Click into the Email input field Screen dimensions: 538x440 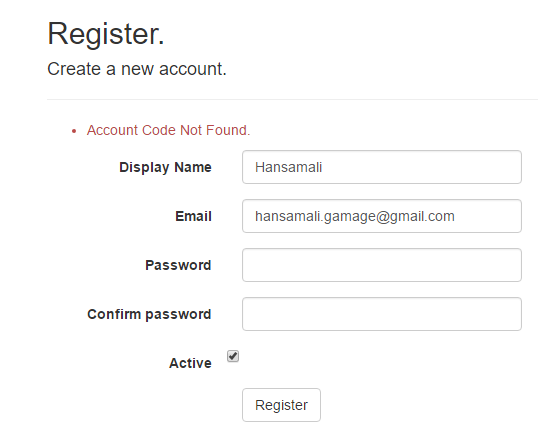coord(382,216)
